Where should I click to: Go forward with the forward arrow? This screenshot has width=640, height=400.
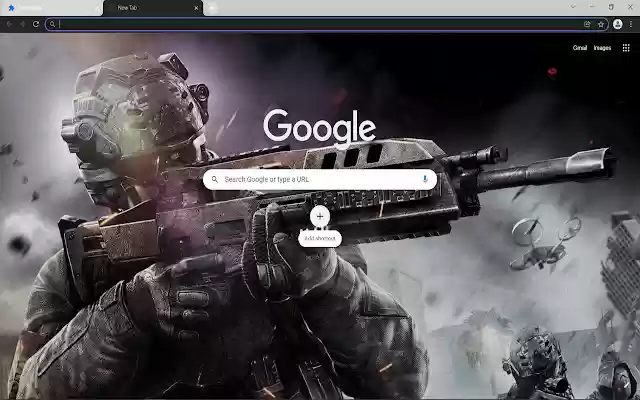tap(22, 24)
